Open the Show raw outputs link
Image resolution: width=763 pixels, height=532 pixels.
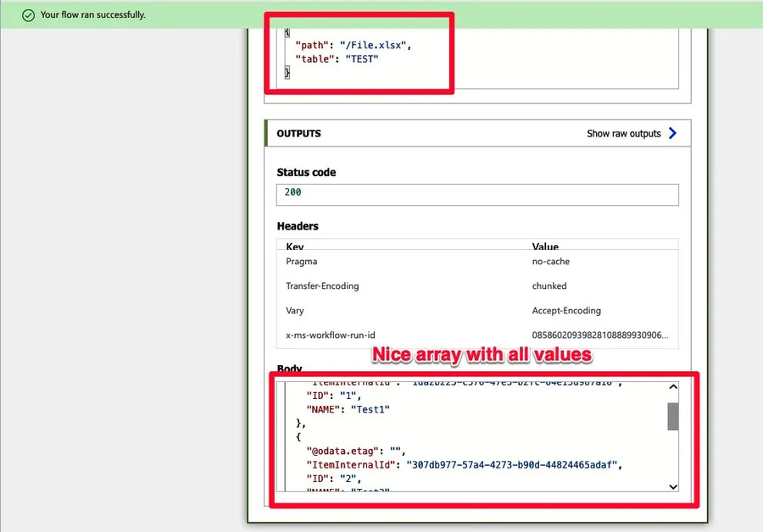623,134
